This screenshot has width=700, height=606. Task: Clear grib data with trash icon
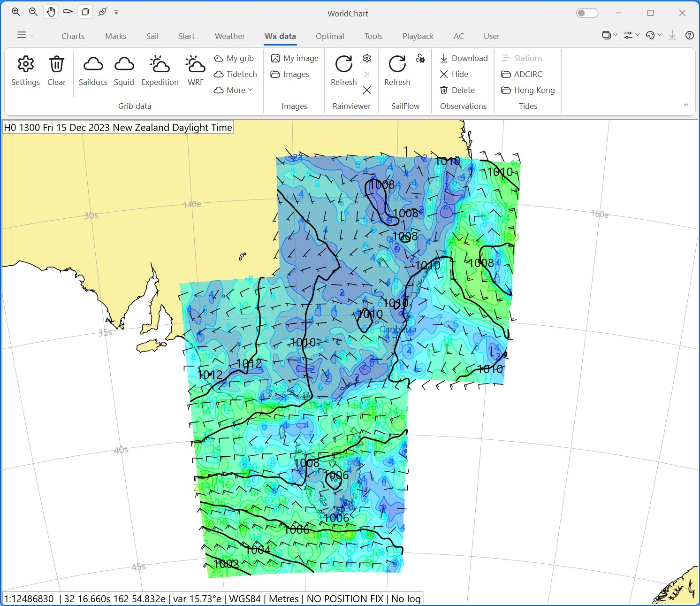pos(56,71)
